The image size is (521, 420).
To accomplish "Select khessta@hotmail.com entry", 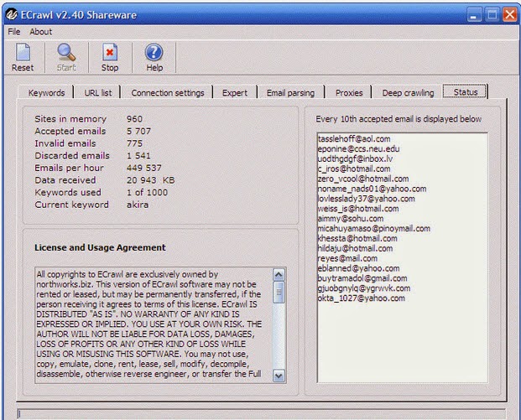I will [357, 238].
